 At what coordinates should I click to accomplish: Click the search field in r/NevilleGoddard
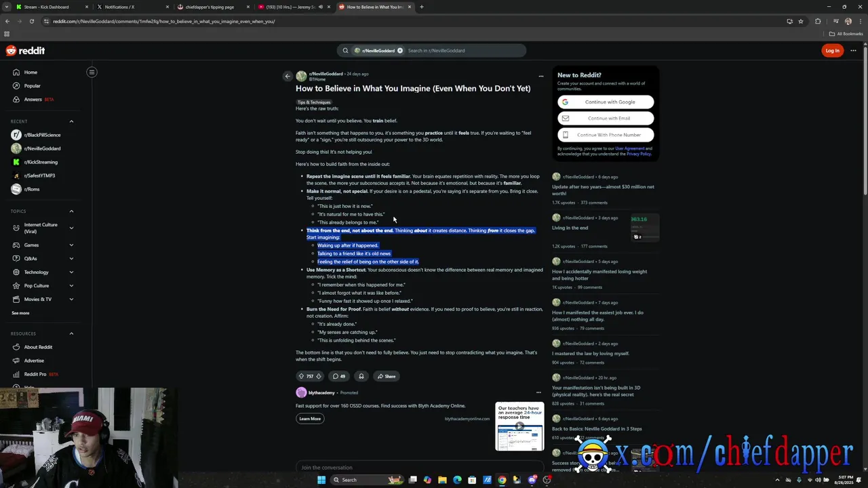(465, 50)
